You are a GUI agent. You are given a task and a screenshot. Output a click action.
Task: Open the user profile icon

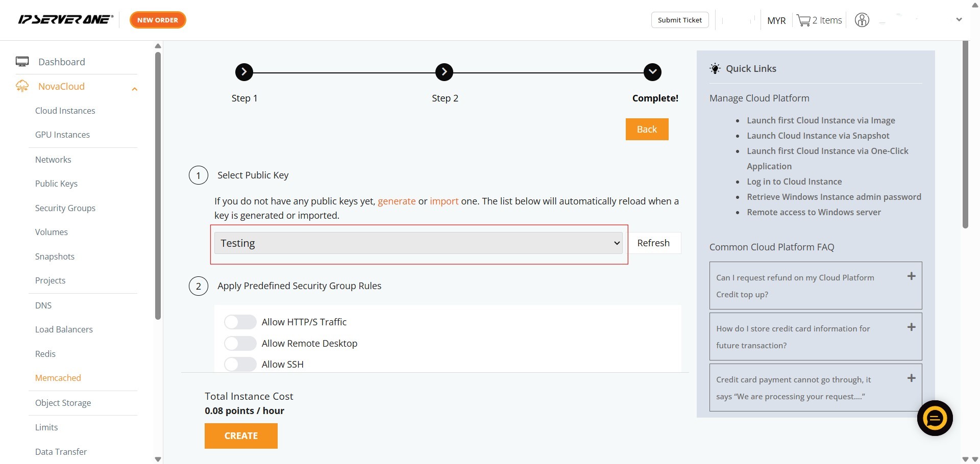(x=862, y=20)
